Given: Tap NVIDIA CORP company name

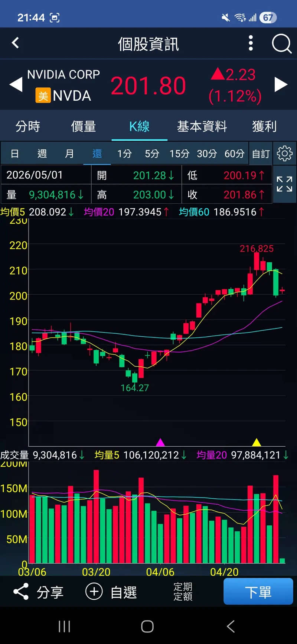Looking at the screenshot, I should coord(63,74).
